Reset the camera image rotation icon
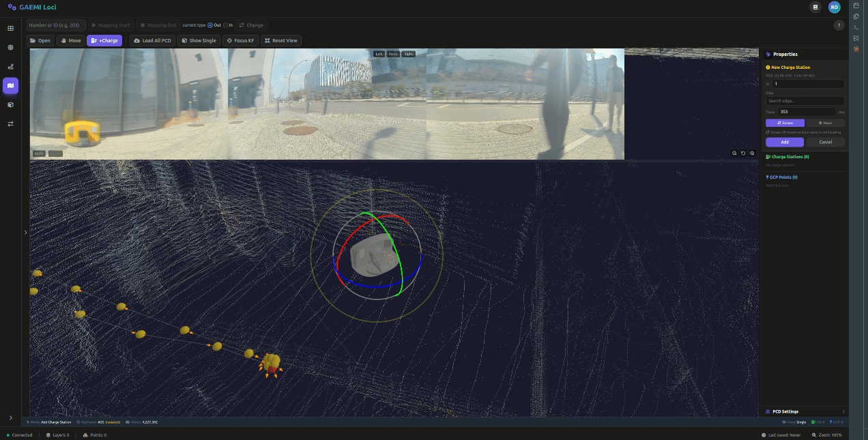This screenshot has width=868, height=440. pyautogui.click(x=743, y=153)
